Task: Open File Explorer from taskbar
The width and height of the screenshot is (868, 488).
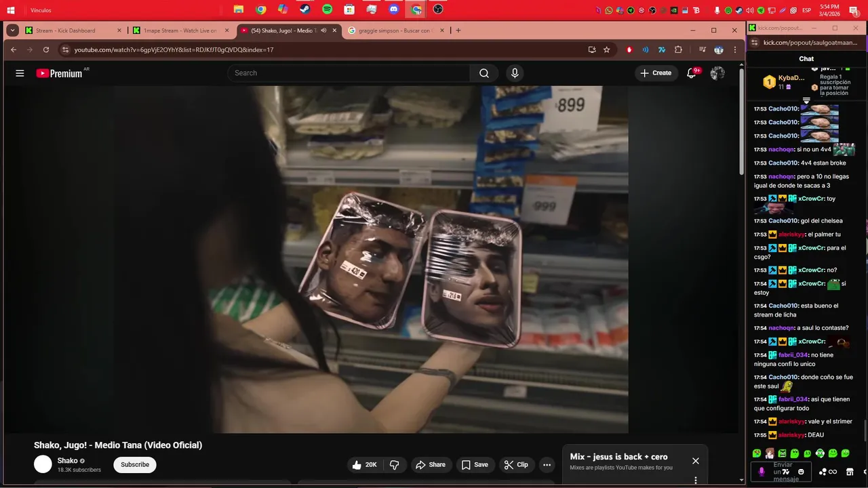Action: [x=239, y=9]
